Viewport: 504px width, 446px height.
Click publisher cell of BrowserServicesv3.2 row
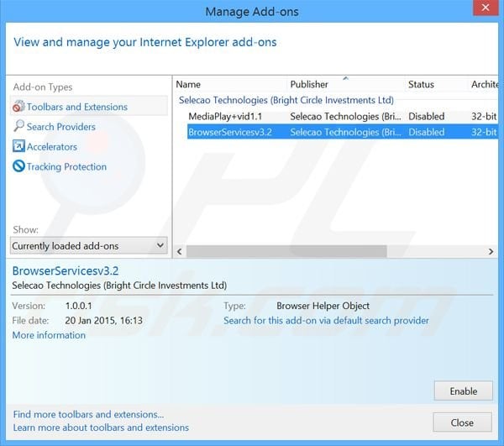point(345,132)
